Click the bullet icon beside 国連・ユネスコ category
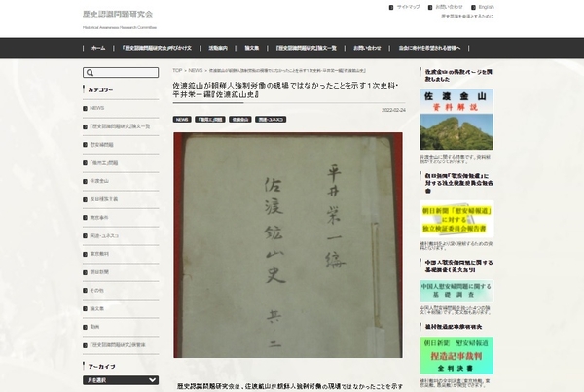The width and height of the screenshot is (584, 392). click(x=85, y=236)
